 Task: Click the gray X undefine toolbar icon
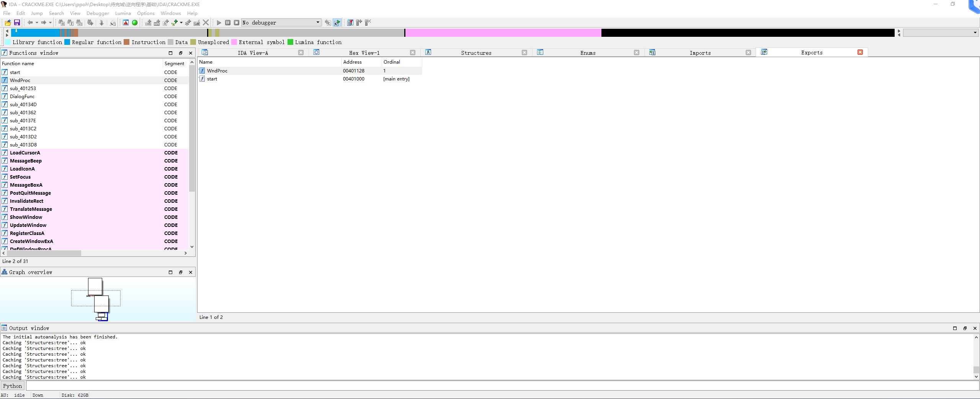[206, 23]
